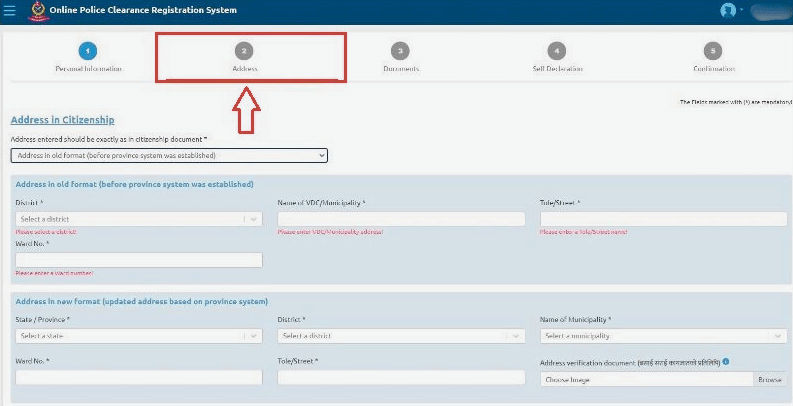The height and width of the screenshot is (406, 793).
Task: Click 'Please enter a Ward number' error text
Action: click(55, 273)
